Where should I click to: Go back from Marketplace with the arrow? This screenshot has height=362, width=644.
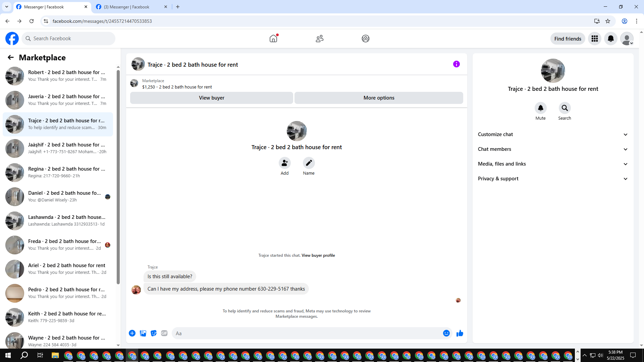pyautogui.click(x=11, y=58)
